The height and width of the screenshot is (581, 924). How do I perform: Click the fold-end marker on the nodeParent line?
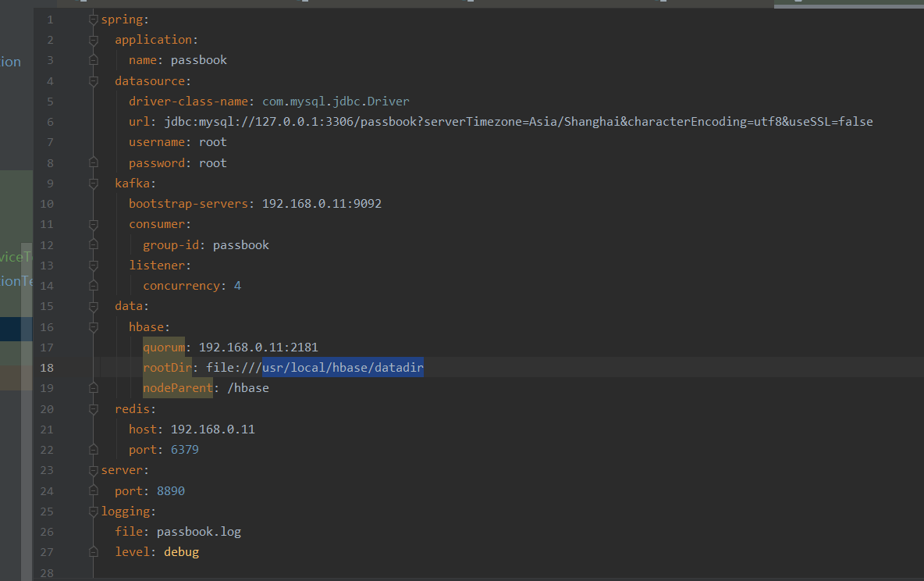click(x=93, y=388)
